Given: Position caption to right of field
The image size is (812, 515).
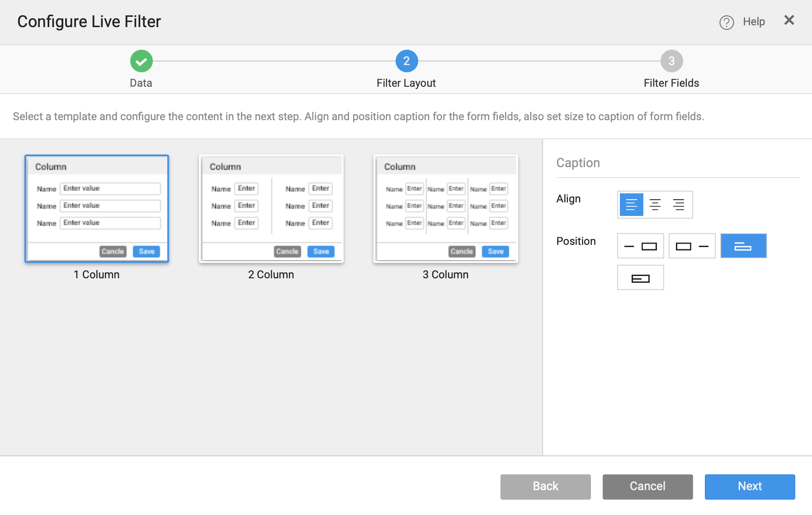Looking at the screenshot, I should (x=692, y=246).
